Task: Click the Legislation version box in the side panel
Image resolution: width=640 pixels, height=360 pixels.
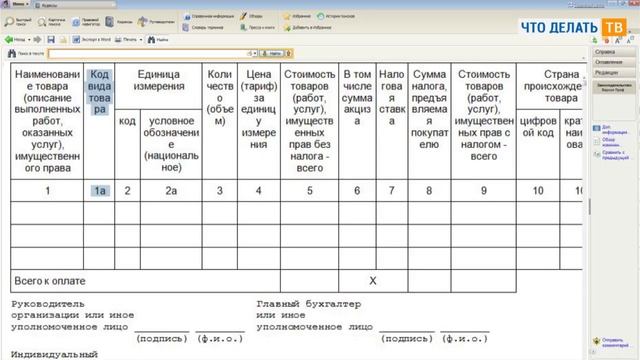Action: (x=614, y=87)
